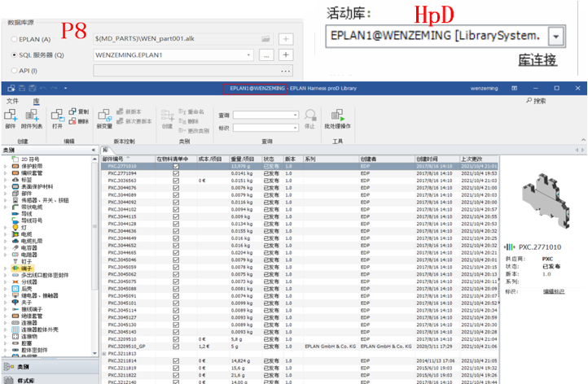Toggle the checkbox in row PXC.2771094
Viewport: 588px width, 384px height.
[x=176, y=173]
